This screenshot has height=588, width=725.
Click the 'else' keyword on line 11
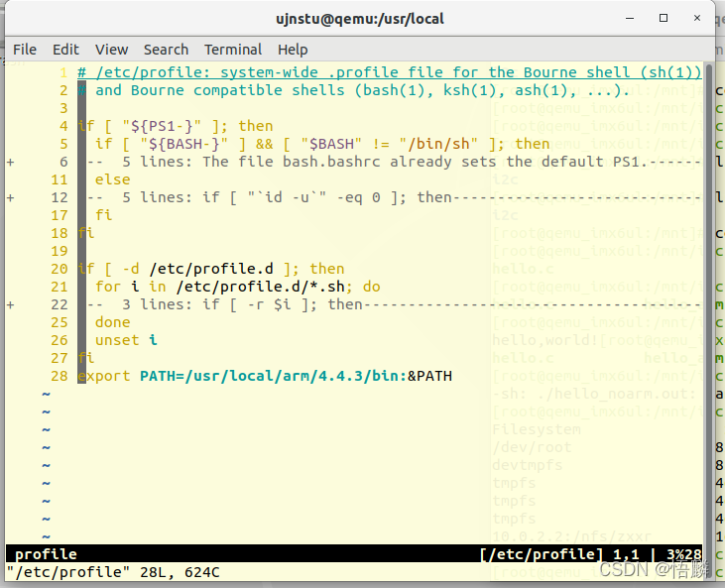(112, 179)
